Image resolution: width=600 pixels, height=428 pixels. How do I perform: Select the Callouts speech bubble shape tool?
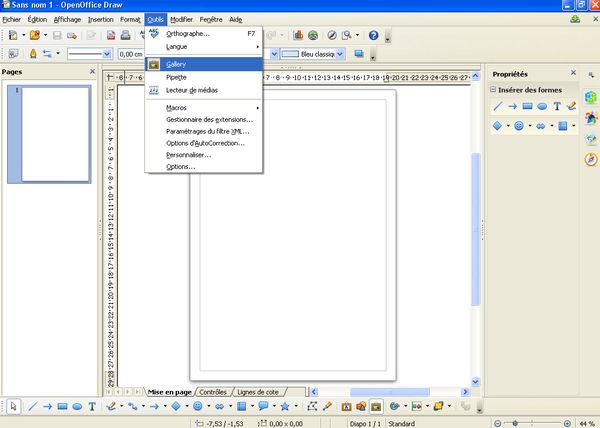click(x=263, y=406)
